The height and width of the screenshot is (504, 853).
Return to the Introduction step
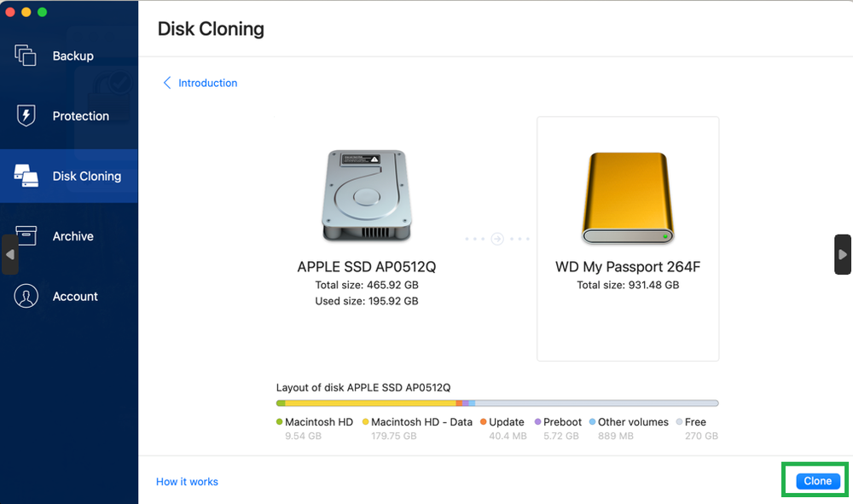[x=206, y=83]
